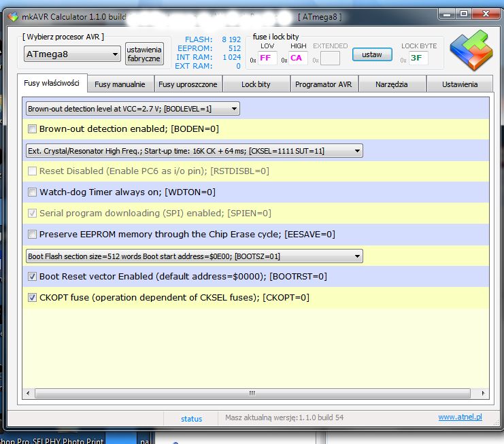Check Preserve EEPROM memory checkbox
504x444 pixels.
click(32, 235)
